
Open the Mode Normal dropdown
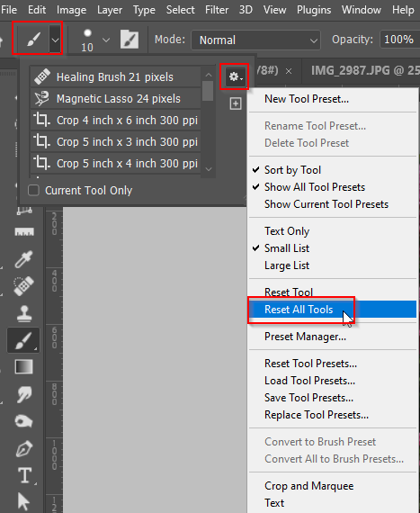pyautogui.click(x=255, y=40)
